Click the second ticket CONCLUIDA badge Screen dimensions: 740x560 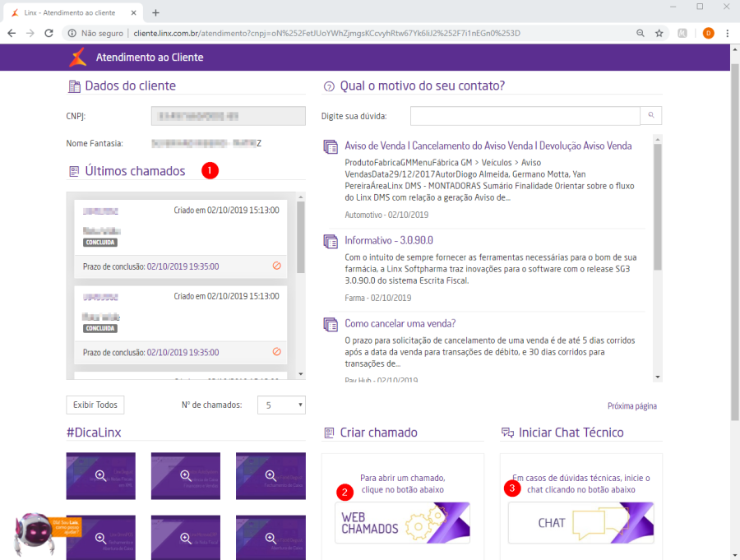click(x=100, y=328)
